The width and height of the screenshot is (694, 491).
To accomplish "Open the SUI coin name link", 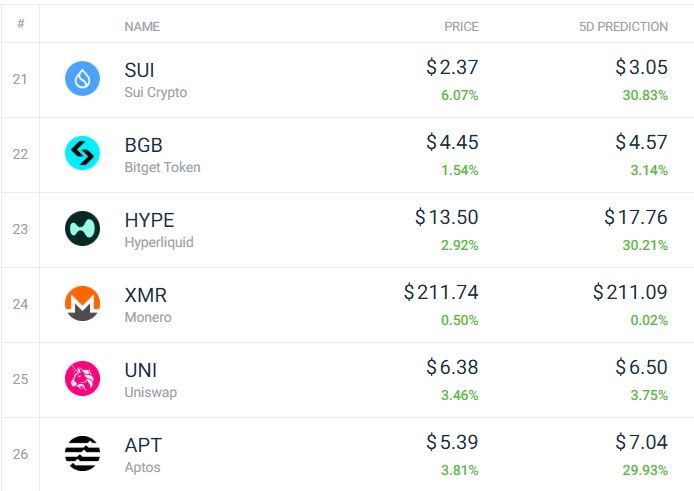I will [139, 70].
